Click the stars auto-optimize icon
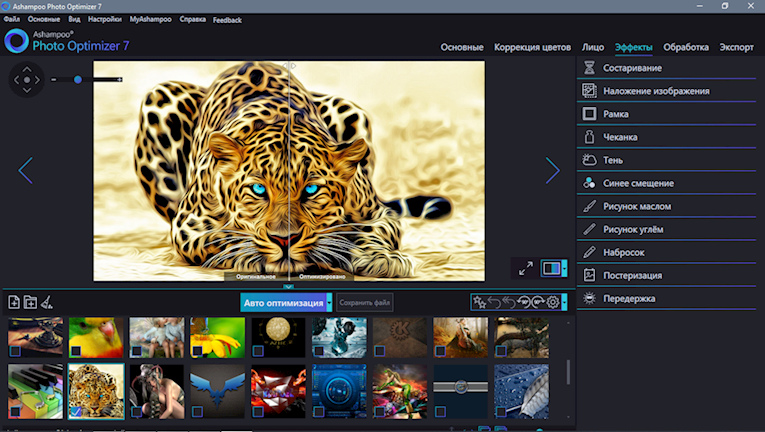 (x=480, y=303)
